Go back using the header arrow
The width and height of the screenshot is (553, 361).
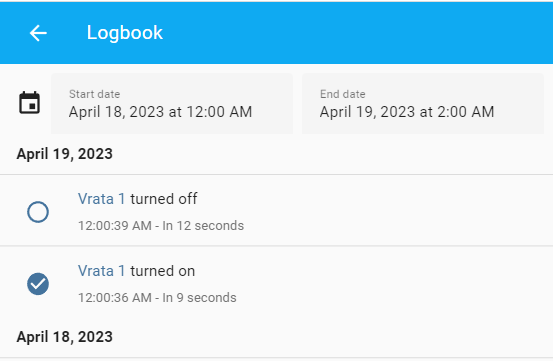(x=38, y=33)
